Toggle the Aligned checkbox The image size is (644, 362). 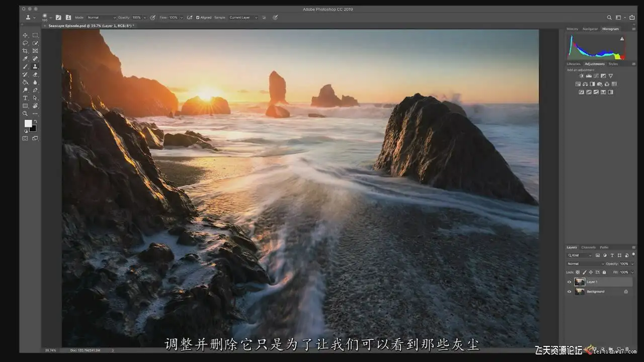click(x=198, y=18)
